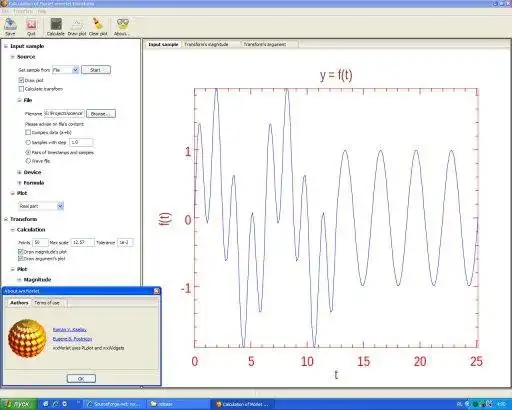512x410 pixels.
Task: Click the third quick launch icon on taskbar
Action: coord(65,404)
